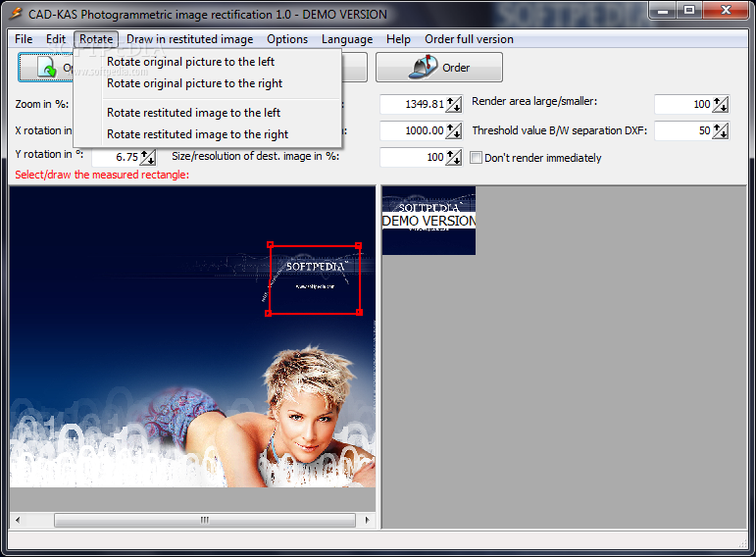Close the CAD-KAS window

click(x=727, y=11)
